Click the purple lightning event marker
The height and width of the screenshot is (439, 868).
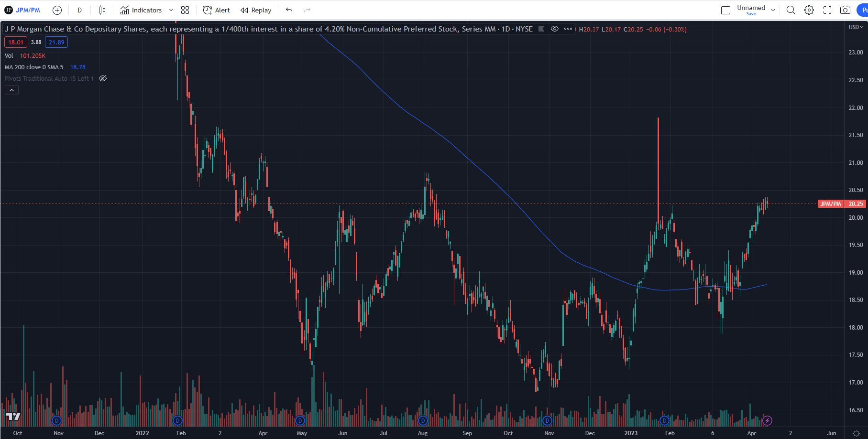click(x=767, y=421)
